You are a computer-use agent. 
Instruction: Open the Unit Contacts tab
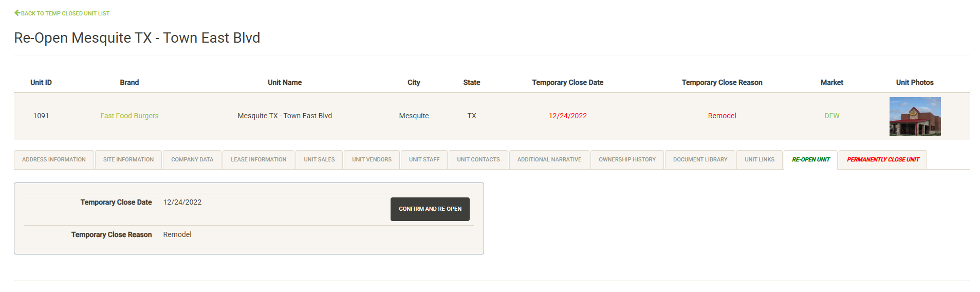coord(478,159)
